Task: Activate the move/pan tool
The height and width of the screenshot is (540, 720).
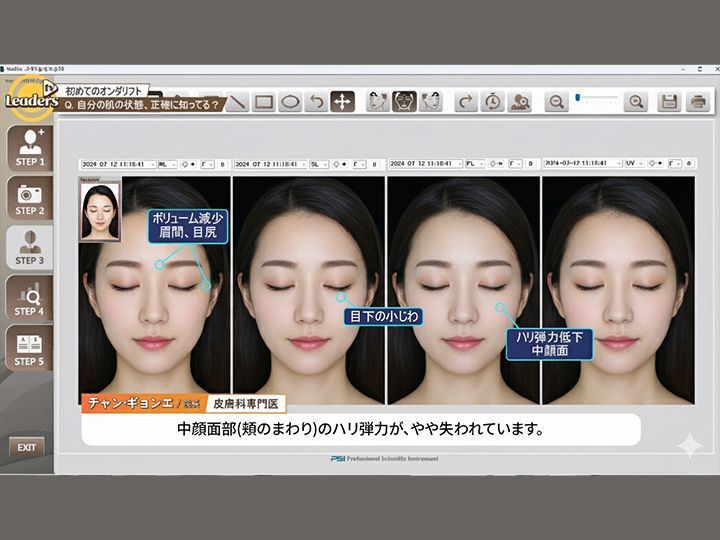Action: pyautogui.click(x=342, y=102)
